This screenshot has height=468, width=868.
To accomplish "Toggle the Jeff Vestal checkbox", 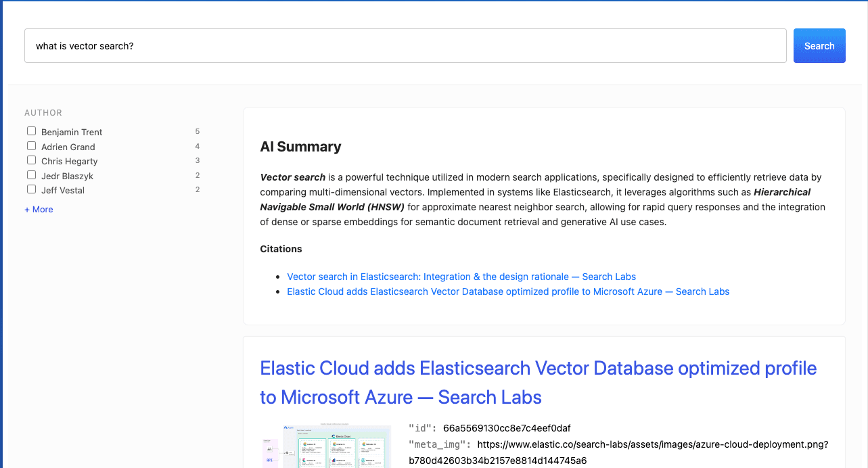I will point(31,189).
